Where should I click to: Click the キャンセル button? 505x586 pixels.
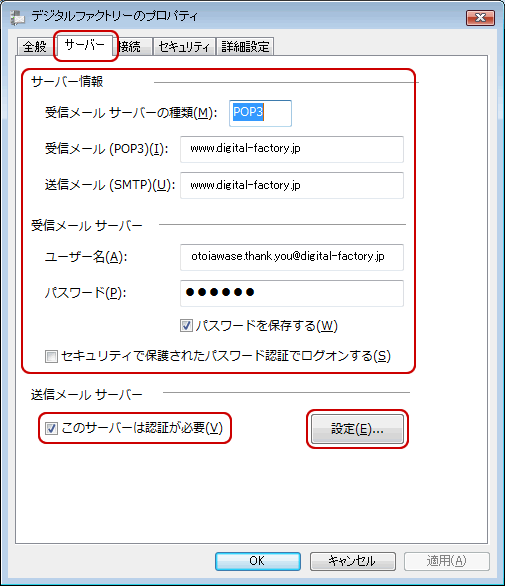(x=352, y=561)
